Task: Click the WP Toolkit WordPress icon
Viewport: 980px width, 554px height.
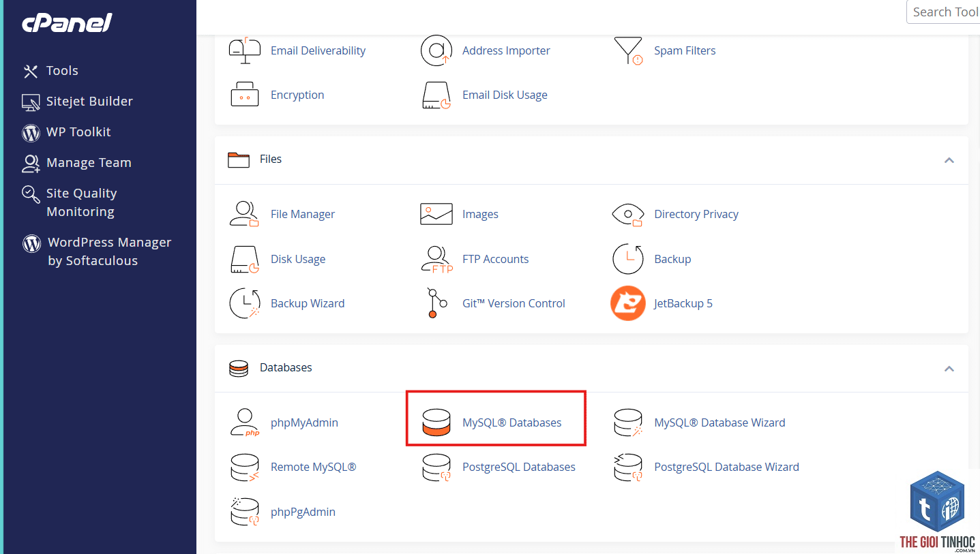Action: point(31,133)
